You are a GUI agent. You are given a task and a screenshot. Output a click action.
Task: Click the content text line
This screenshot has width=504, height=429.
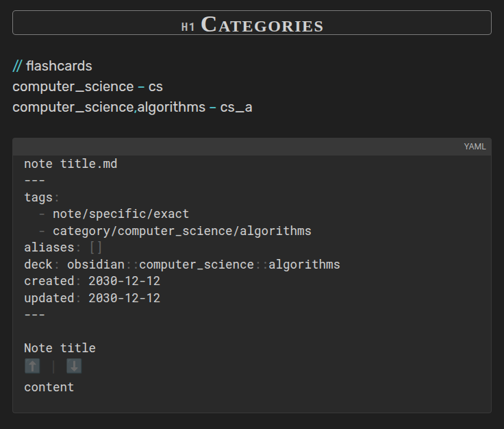(x=49, y=387)
